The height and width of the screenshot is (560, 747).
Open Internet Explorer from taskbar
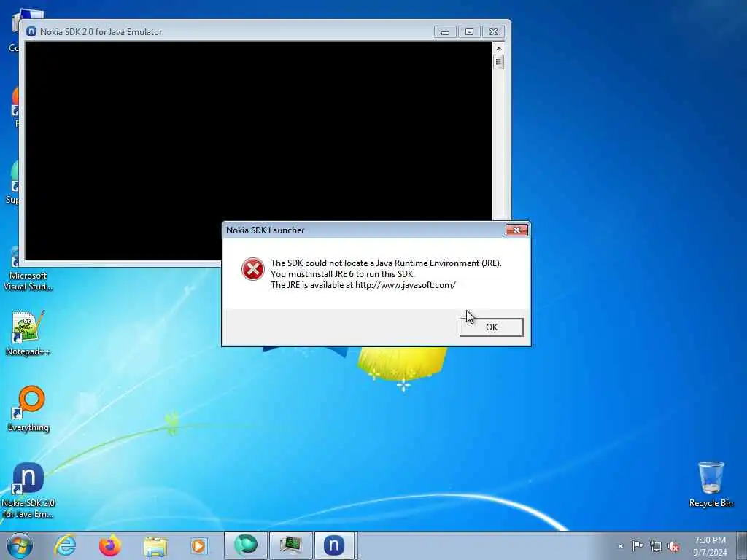tap(65, 545)
